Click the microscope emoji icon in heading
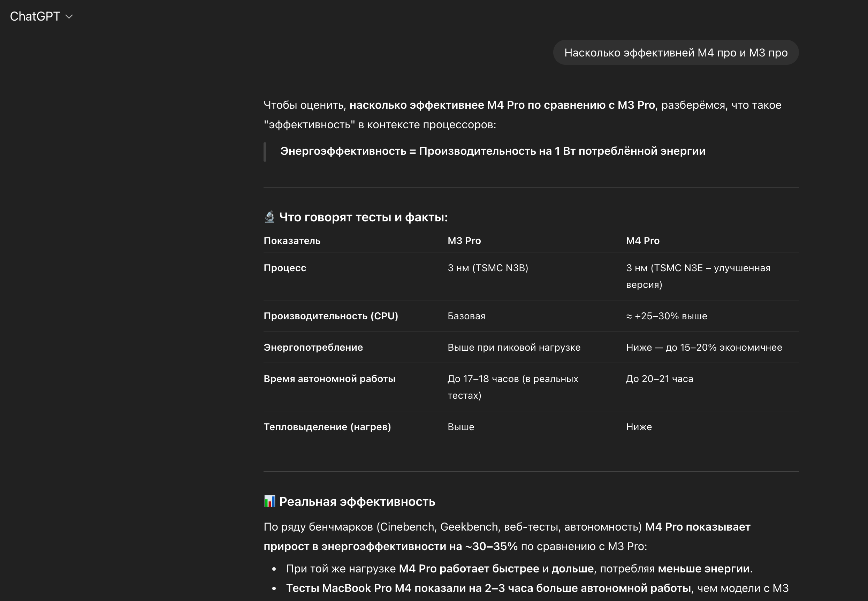 click(x=269, y=217)
